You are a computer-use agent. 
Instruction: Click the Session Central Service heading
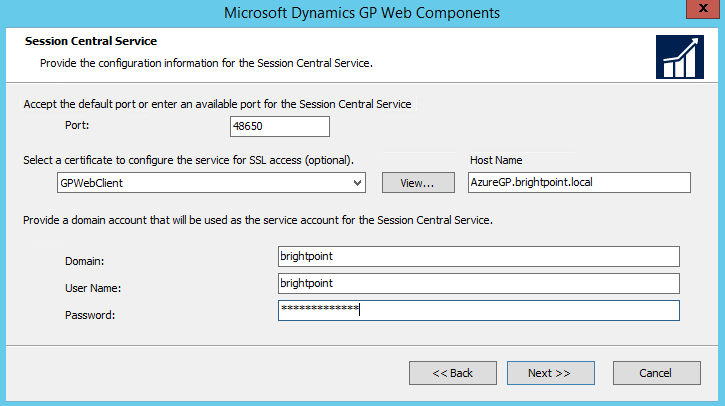pyautogui.click(x=91, y=42)
